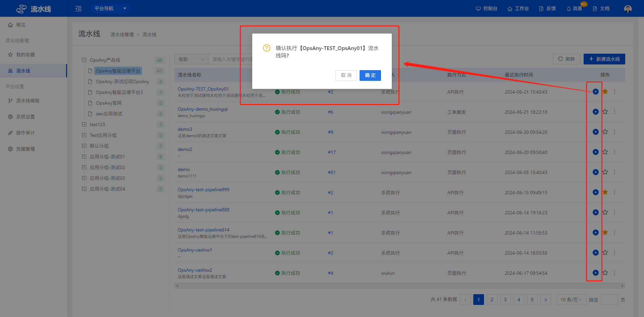Open 流水线模板 in sidebar
The width and height of the screenshot is (644, 317).
point(34,101)
